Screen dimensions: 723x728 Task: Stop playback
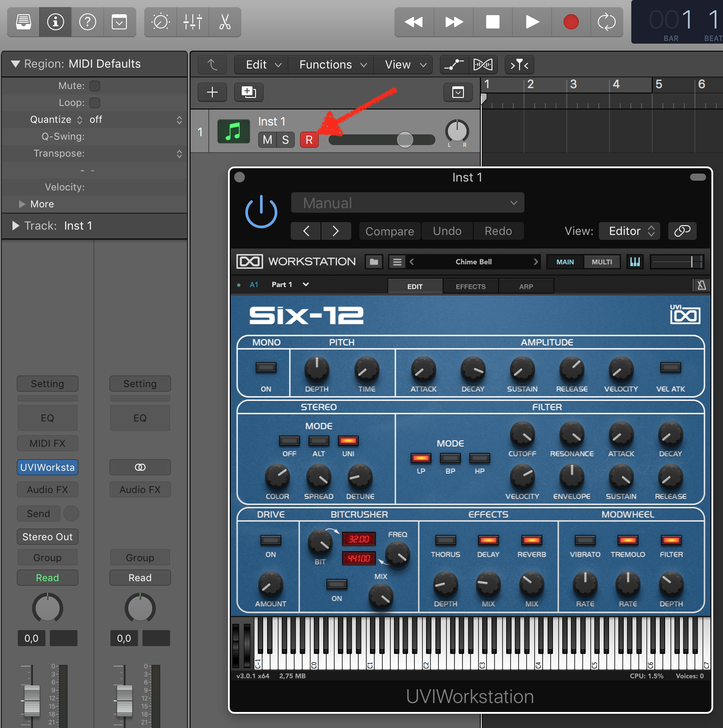(x=493, y=22)
